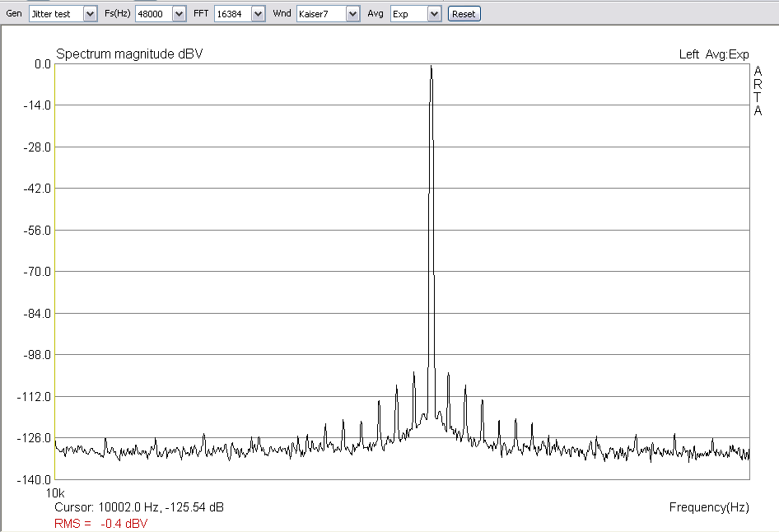Click the FFT label in the toolbar
Screen dimensions: 779x532
point(201,13)
